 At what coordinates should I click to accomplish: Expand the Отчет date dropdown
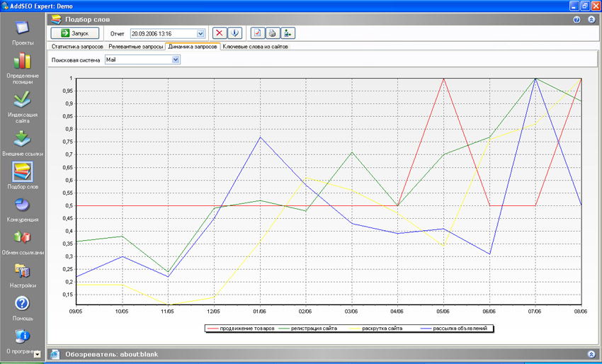[200, 33]
